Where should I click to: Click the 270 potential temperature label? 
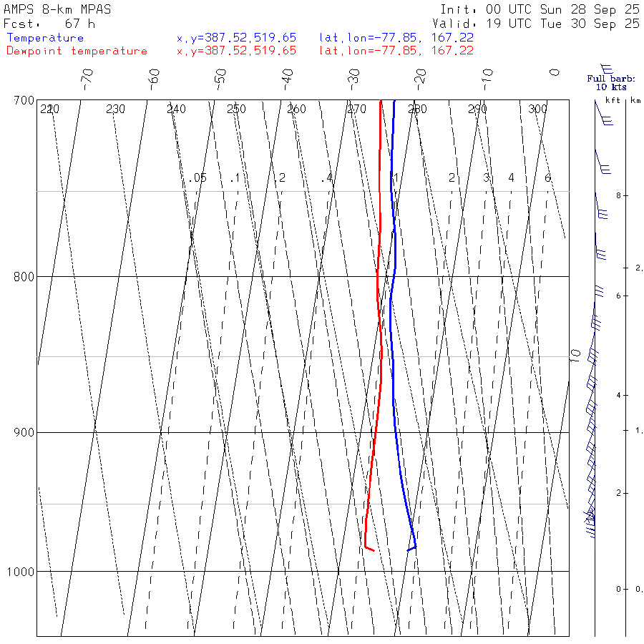coord(356,109)
